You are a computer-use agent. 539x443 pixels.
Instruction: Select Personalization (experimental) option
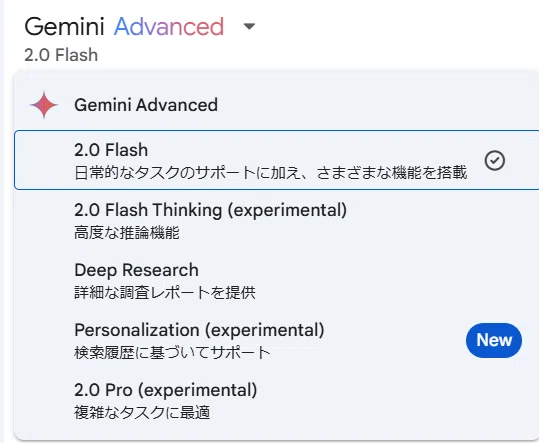coord(276,341)
